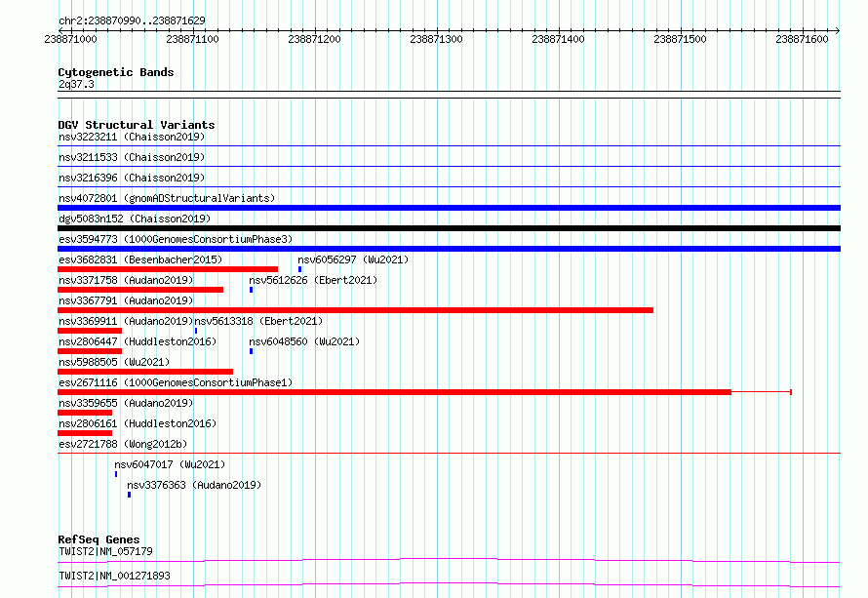This screenshot has width=868, height=598.
Task: Click the blue marker under nsv6048560
Action: tap(252, 351)
